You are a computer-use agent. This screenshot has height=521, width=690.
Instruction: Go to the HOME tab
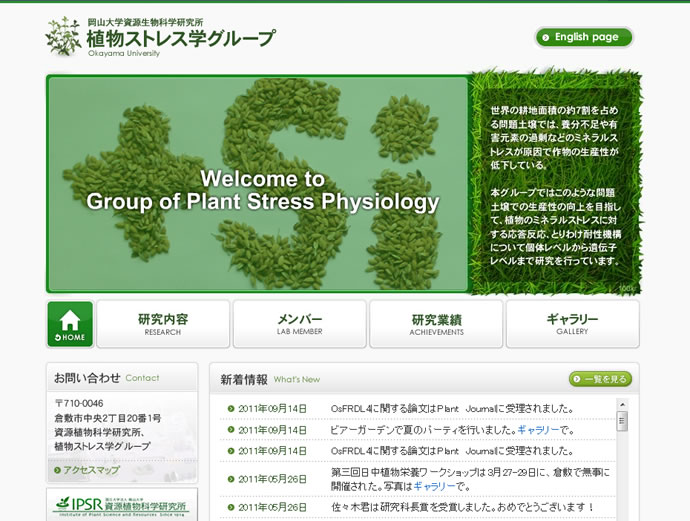pos(70,324)
